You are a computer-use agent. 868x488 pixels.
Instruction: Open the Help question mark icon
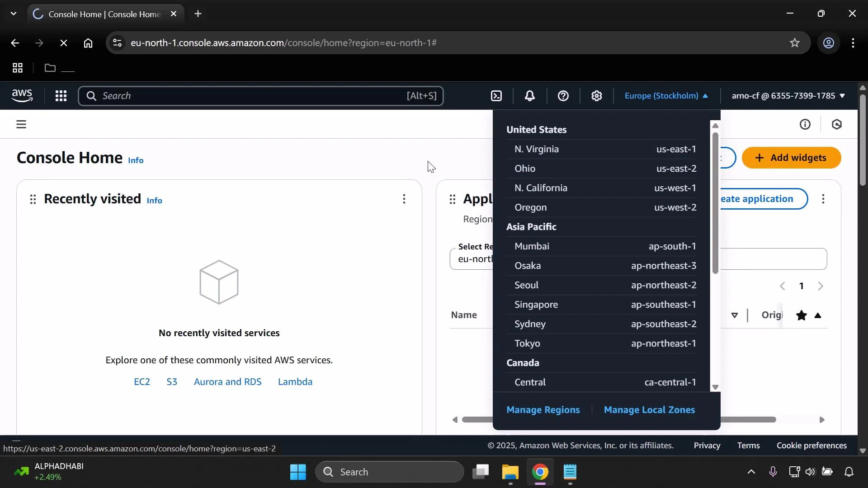tap(563, 96)
